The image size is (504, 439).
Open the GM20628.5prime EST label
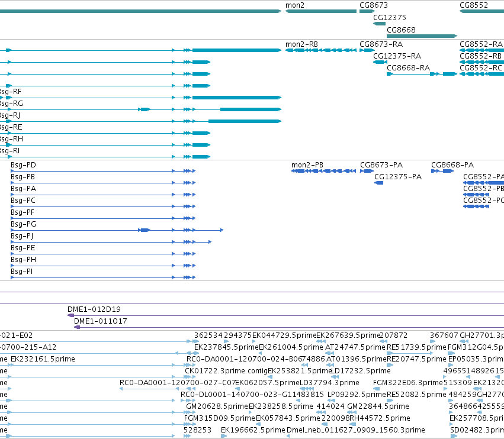(217, 406)
